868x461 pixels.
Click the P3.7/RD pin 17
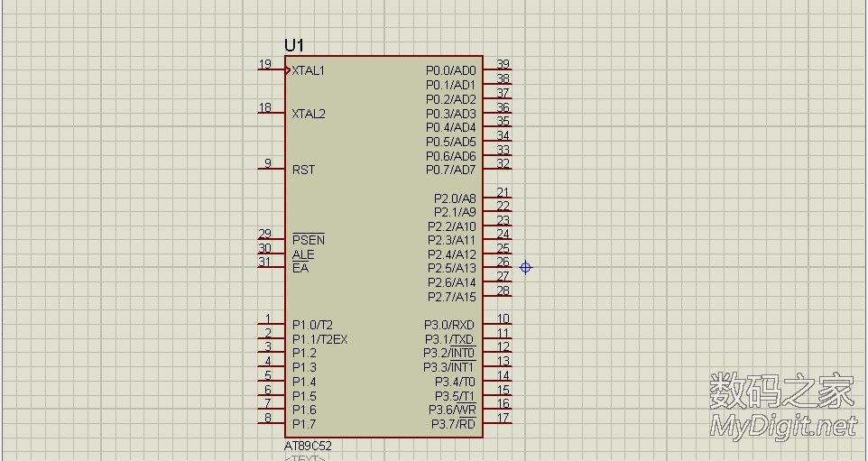498,424
